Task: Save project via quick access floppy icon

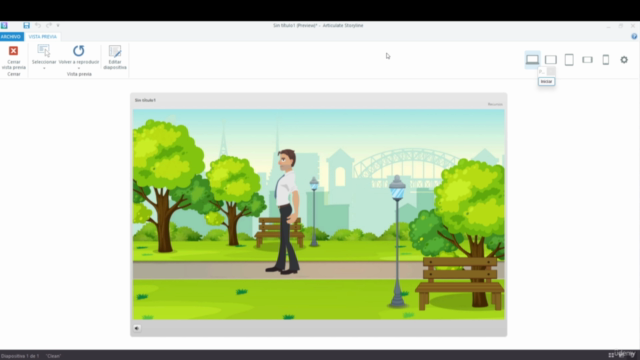Action: (x=27, y=25)
